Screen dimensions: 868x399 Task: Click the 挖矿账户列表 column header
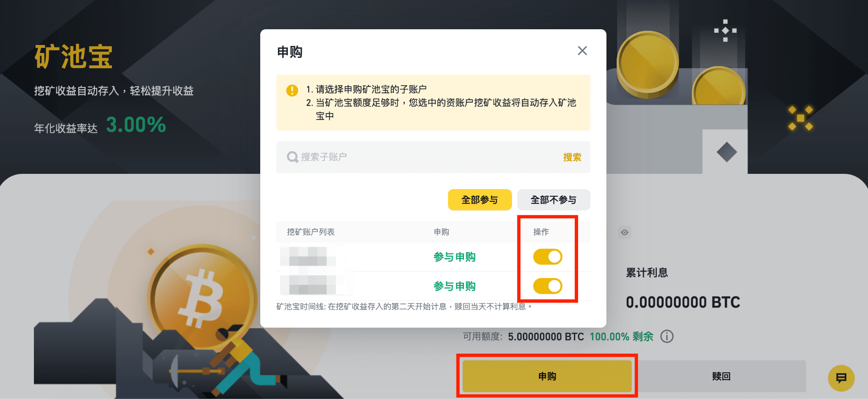(311, 232)
